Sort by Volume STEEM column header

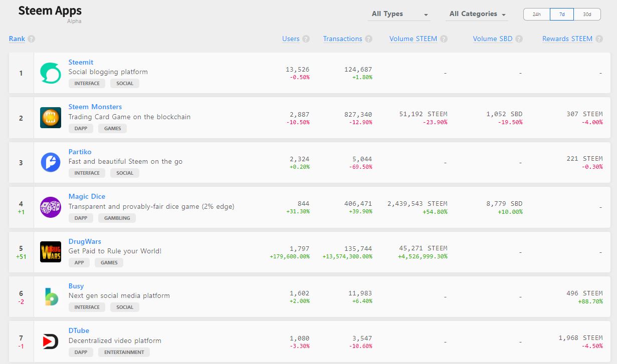[x=413, y=39]
